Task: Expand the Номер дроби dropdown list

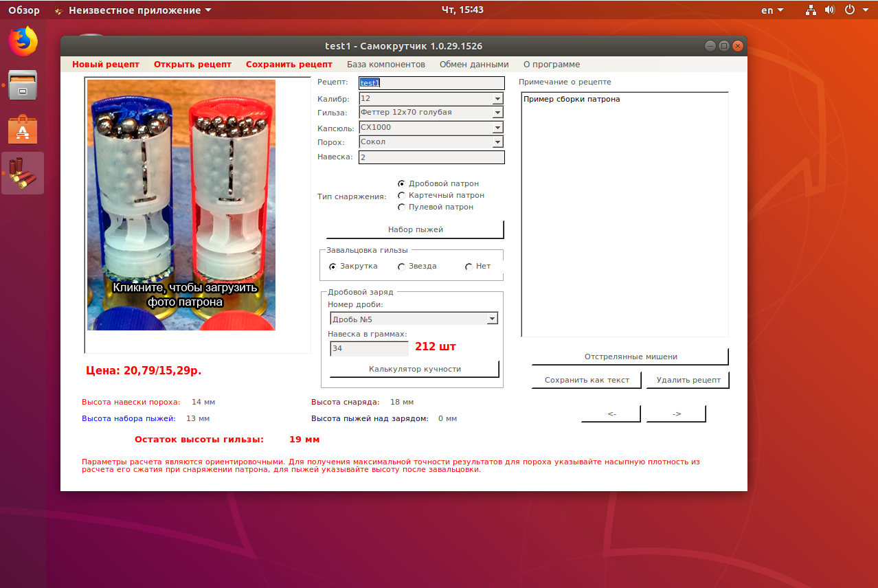Action: (492, 319)
